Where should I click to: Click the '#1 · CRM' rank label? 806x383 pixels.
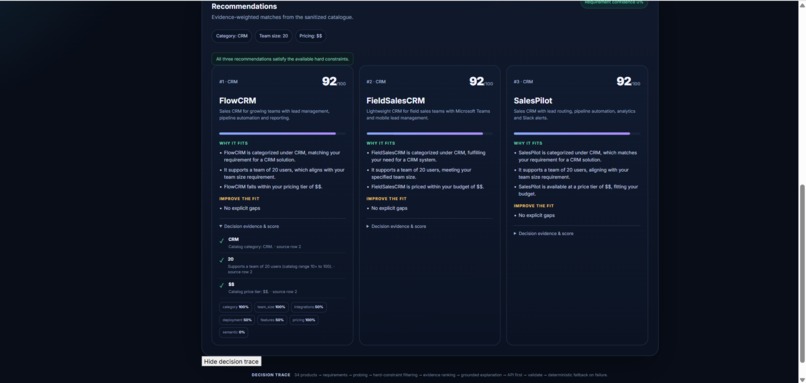click(228, 82)
